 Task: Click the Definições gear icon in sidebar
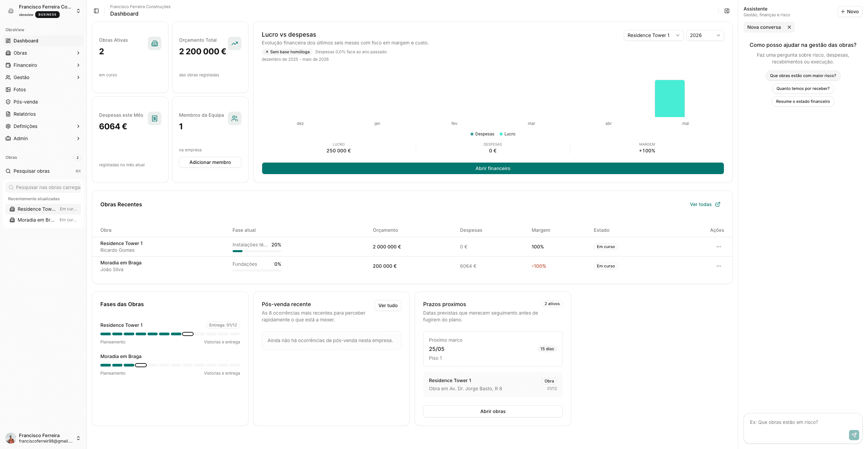(x=8, y=126)
